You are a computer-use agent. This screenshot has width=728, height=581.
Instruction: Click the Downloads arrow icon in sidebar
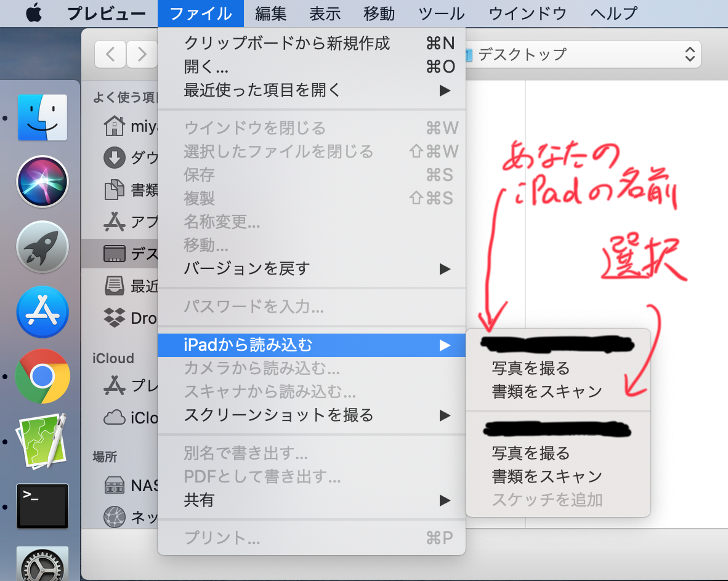(x=114, y=158)
